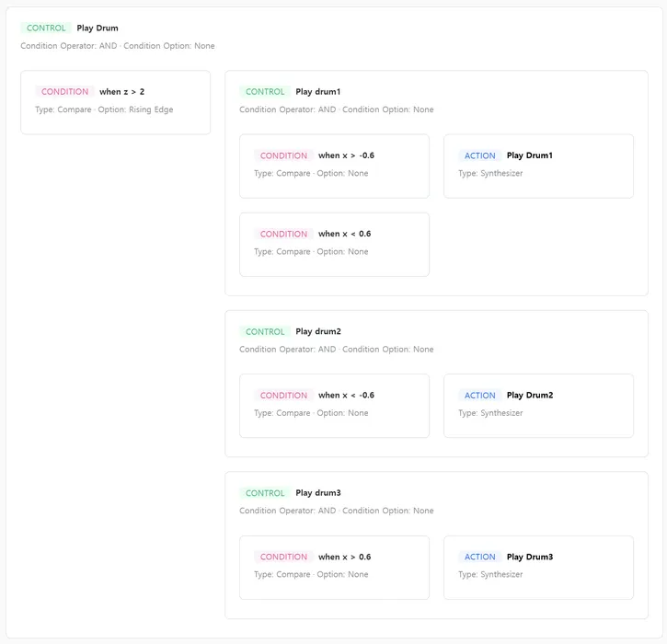667x644 pixels.
Task: Open the "Play drum1" control title
Action: click(x=318, y=92)
